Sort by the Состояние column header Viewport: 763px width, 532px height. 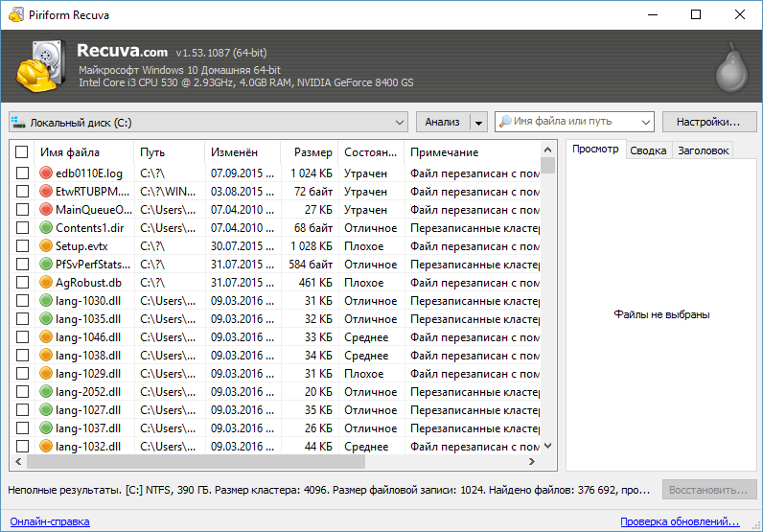coord(371,152)
